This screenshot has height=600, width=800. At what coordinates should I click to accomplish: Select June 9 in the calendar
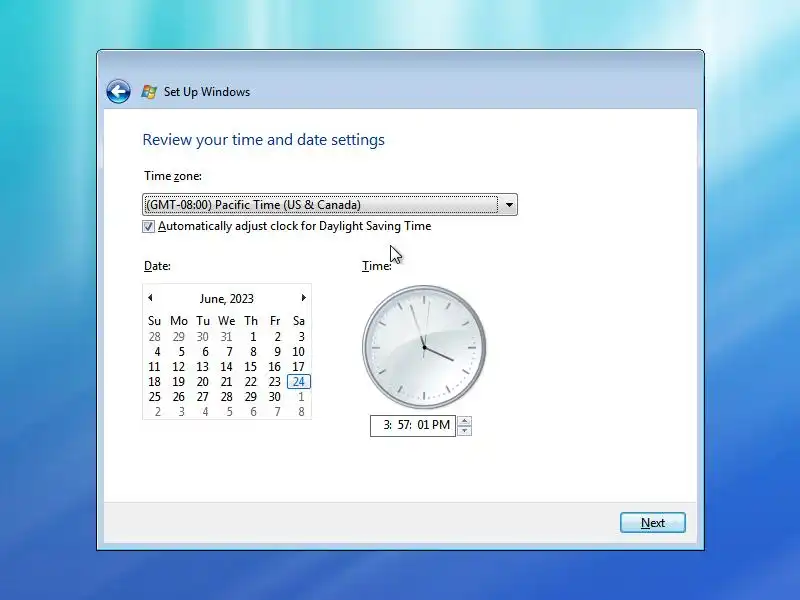point(277,352)
